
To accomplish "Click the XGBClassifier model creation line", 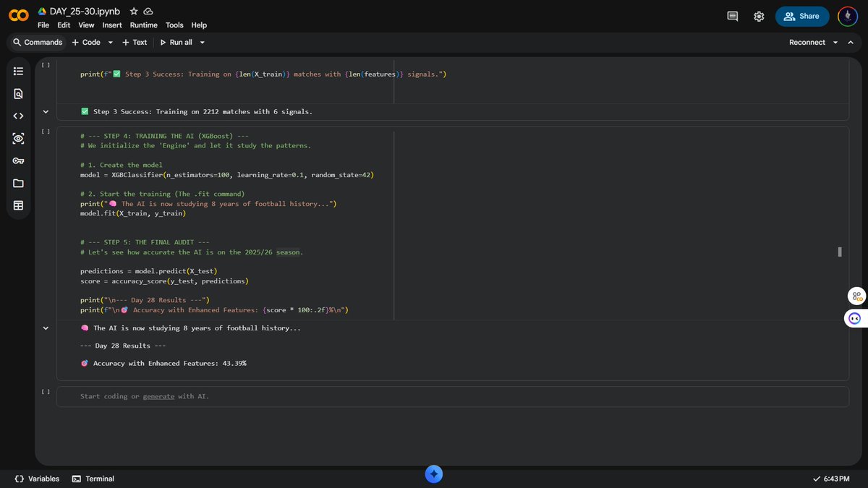I will click(x=227, y=175).
